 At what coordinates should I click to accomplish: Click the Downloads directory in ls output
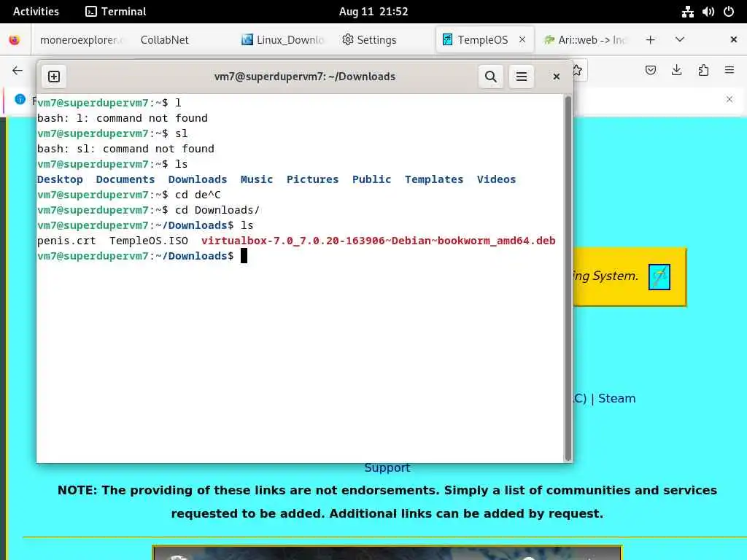click(x=197, y=179)
